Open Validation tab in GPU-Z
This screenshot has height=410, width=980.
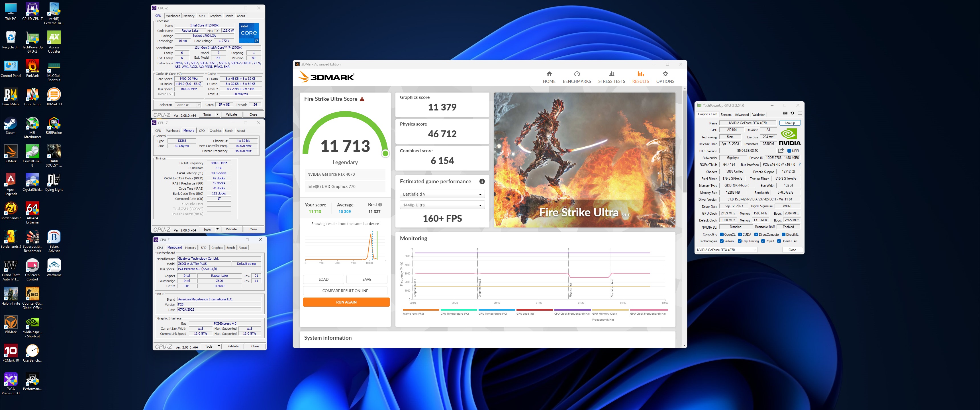pos(759,114)
